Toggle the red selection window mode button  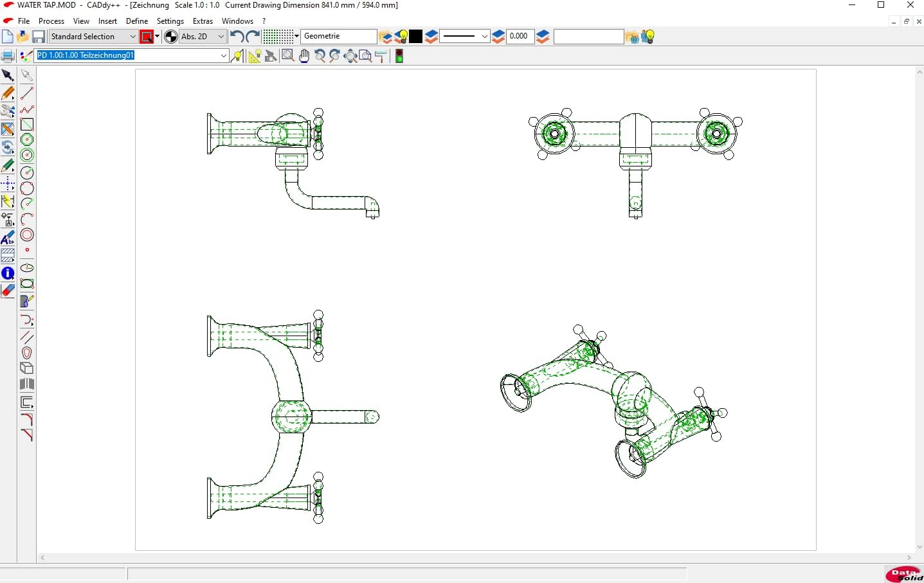[147, 37]
